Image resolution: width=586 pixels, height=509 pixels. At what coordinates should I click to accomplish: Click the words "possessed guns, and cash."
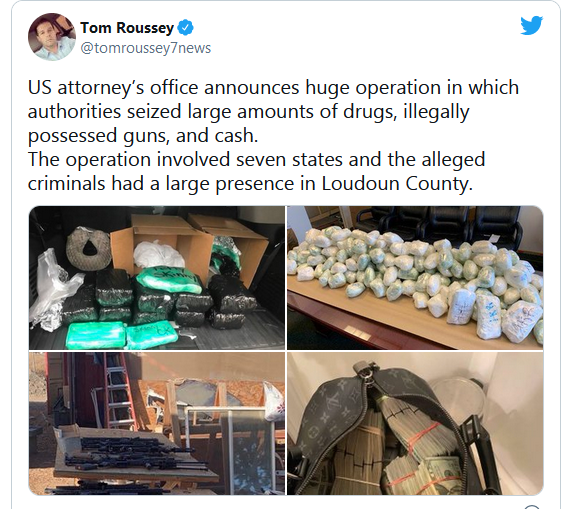click(143, 135)
